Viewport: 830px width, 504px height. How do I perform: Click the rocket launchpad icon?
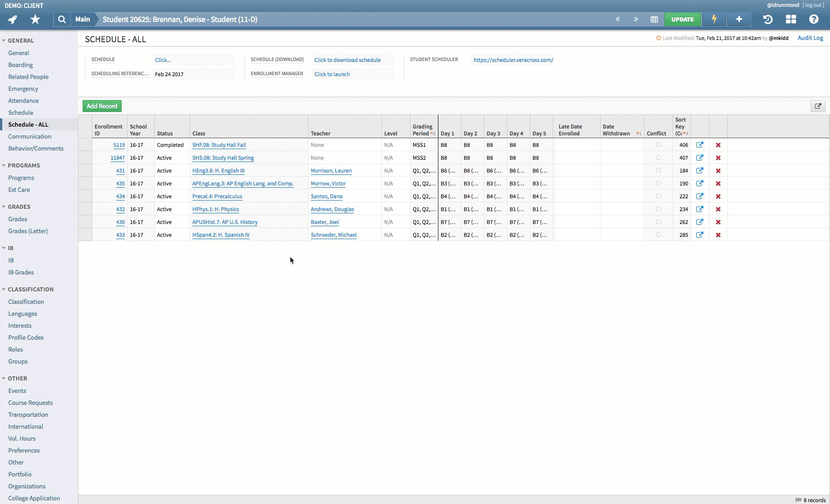coord(13,19)
